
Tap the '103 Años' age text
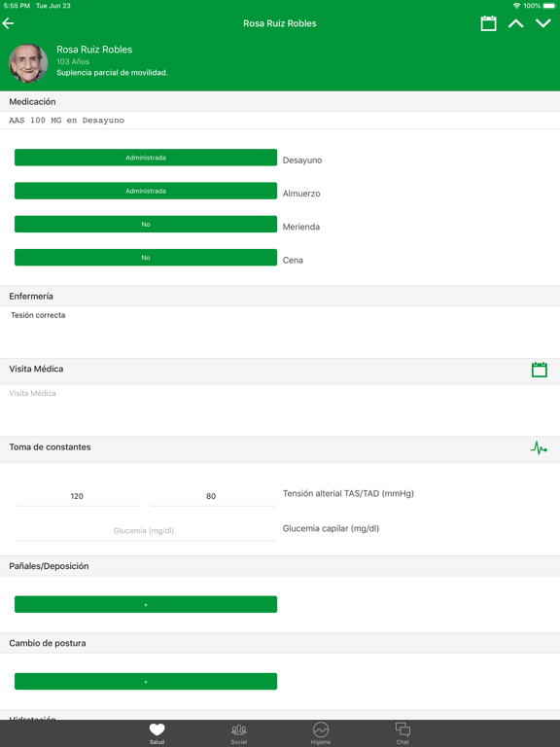[x=73, y=61]
